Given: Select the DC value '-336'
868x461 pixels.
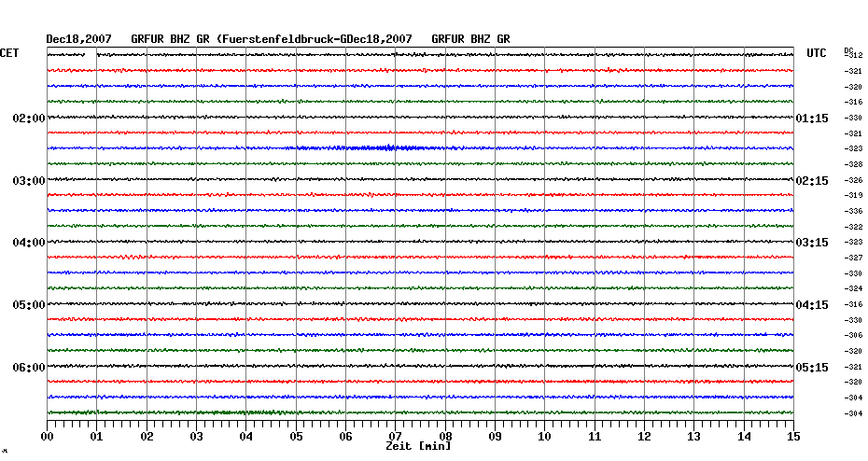Looking at the screenshot, I should coord(853,212).
